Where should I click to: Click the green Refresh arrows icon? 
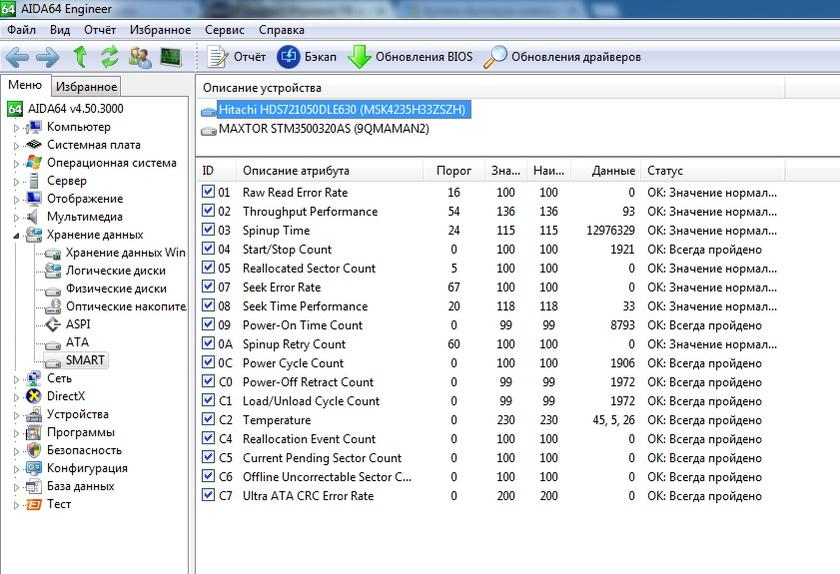pyautogui.click(x=110, y=57)
